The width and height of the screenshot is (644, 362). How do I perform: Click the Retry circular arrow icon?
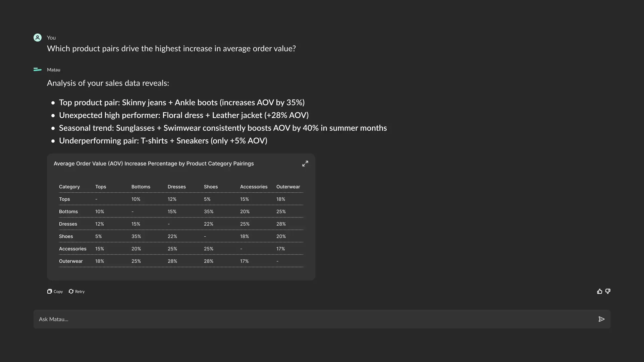click(71, 291)
